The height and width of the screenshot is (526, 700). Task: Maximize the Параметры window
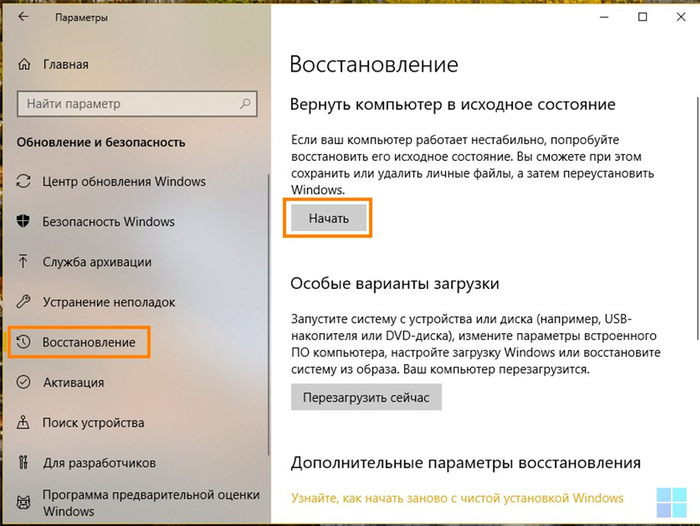click(642, 17)
